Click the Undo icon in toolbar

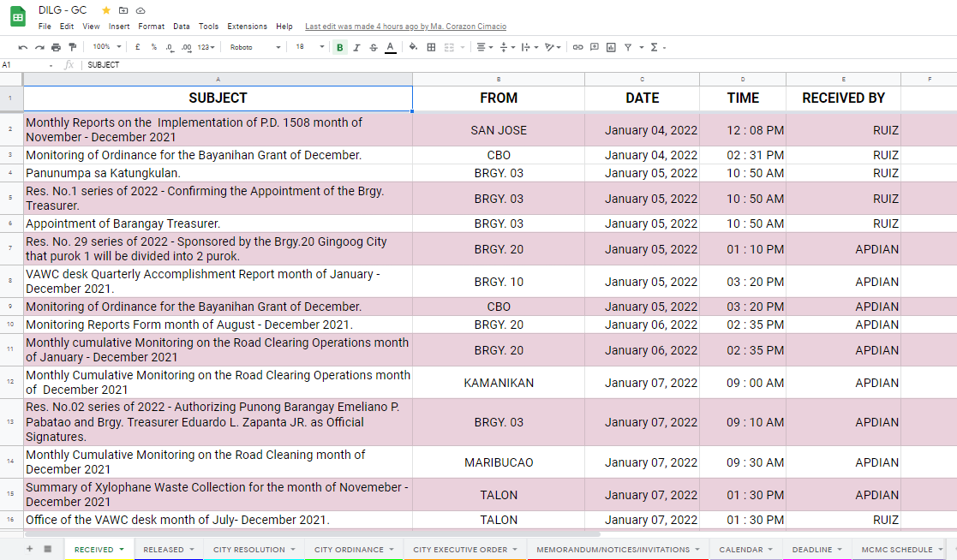click(22, 47)
